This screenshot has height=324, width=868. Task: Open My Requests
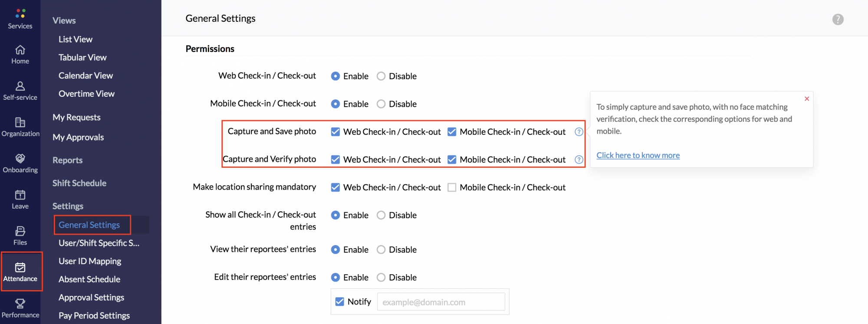click(76, 118)
